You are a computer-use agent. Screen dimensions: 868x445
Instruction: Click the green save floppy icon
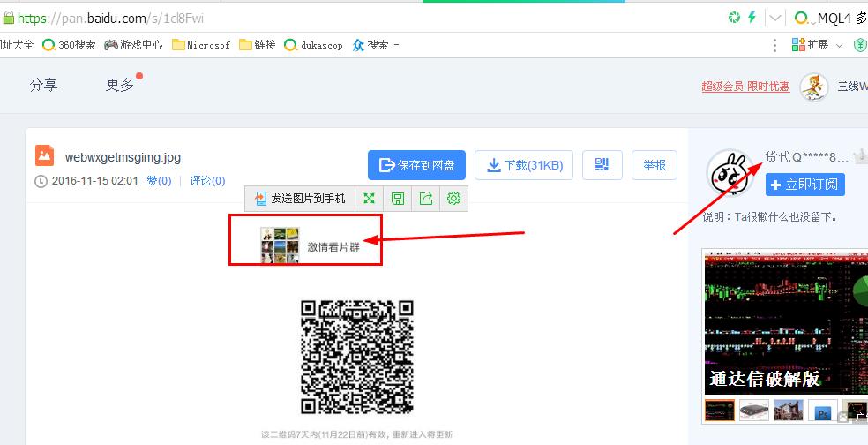click(398, 199)
